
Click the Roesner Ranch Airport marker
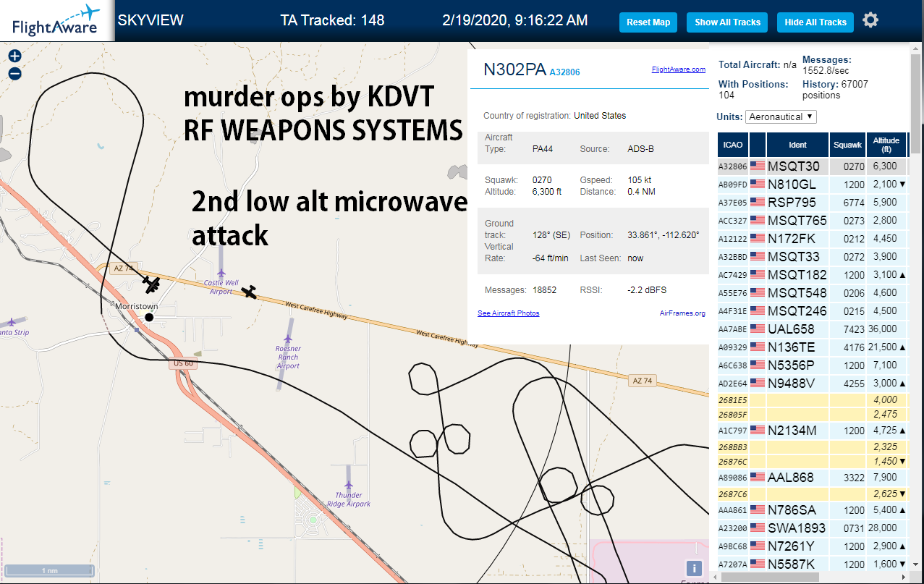(x=288, y=339)
